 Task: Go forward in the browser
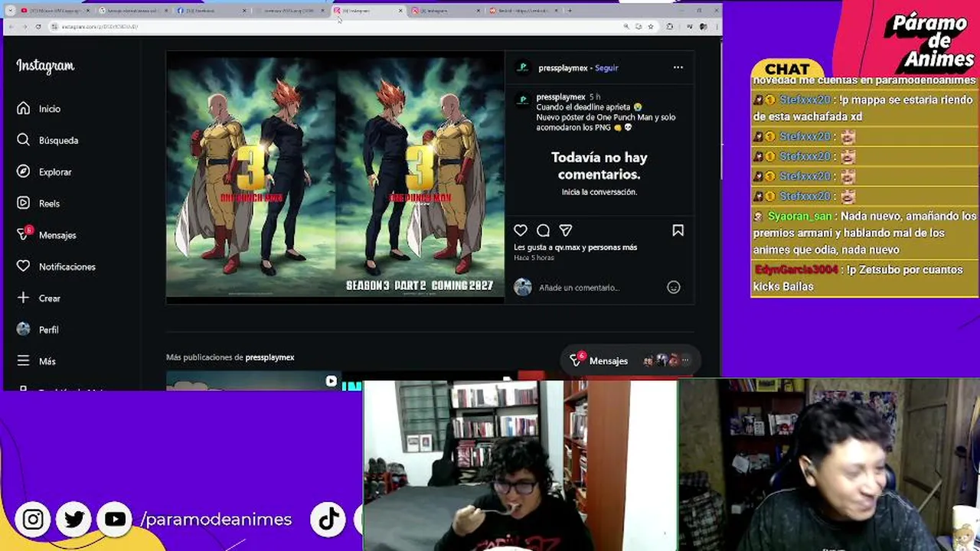pos(24,27)
